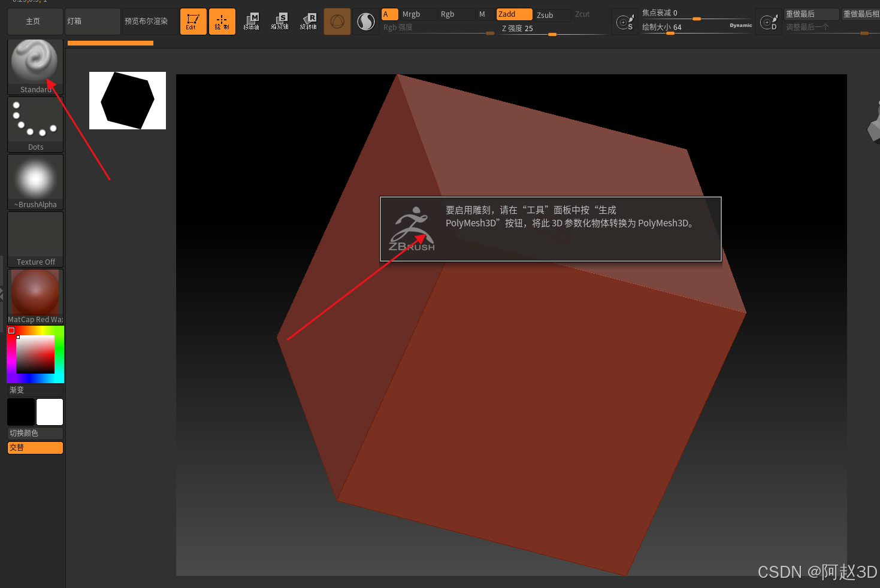The image size is (880, 588).
Task: Open the Standard brush picker
Action: 35,67
